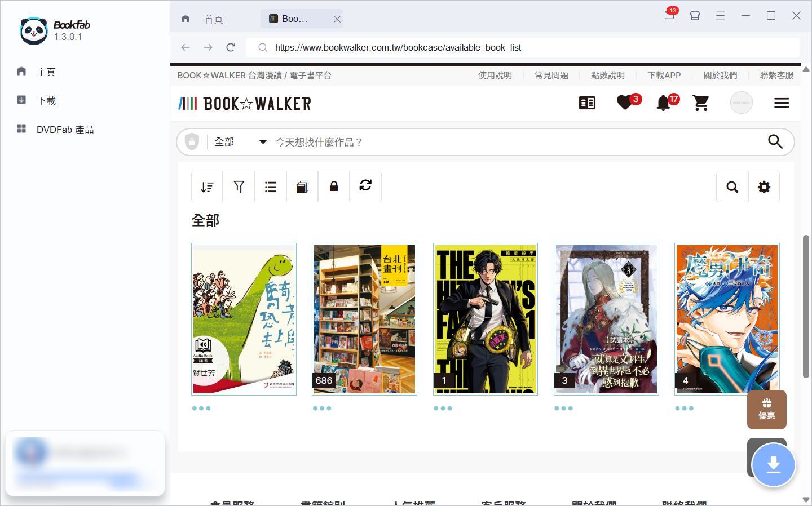The height and width of the screenshot is (506, 812).
Task: Close the Boo… browser tab
Action: (x=337, y=19)
